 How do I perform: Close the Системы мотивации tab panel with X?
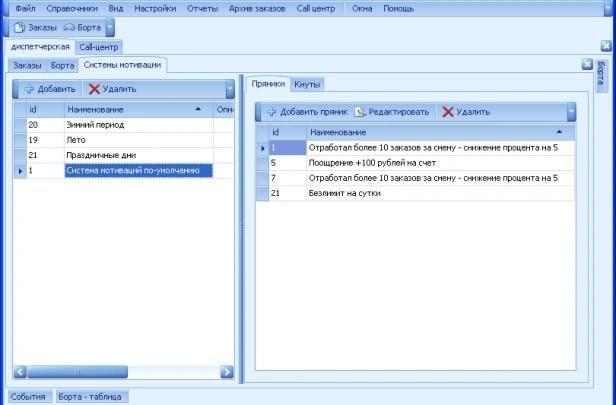[587, 64]
